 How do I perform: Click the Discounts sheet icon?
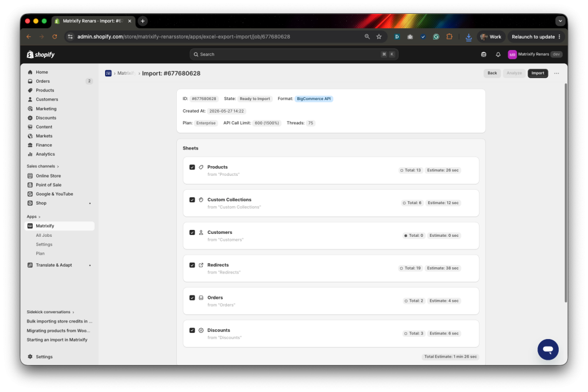pyautogui.click(x=201, y=330)
